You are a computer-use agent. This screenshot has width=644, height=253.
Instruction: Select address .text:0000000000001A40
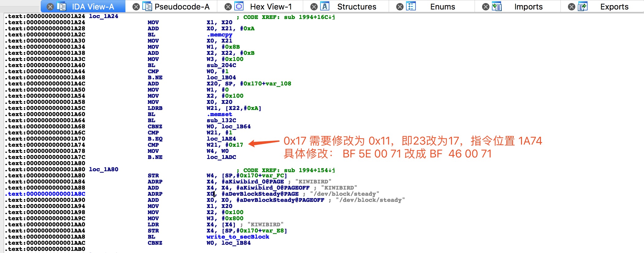(x=45, y=65)
